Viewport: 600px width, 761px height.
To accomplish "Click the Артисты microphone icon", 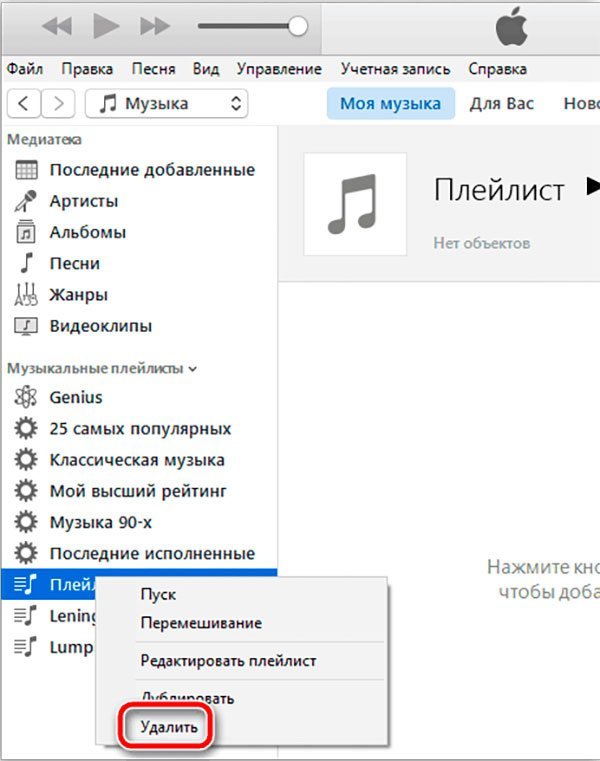I will pyautogui.click(x=25, y=201).
